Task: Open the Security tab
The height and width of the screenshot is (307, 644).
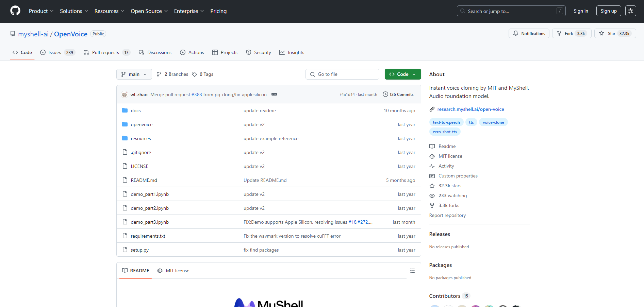Action: tap(259, 52)
